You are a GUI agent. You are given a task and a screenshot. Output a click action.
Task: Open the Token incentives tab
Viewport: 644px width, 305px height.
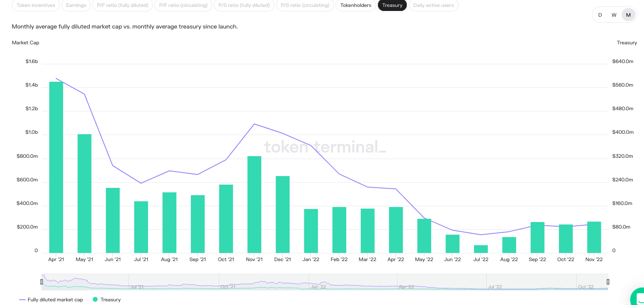(x=36, y=5)
